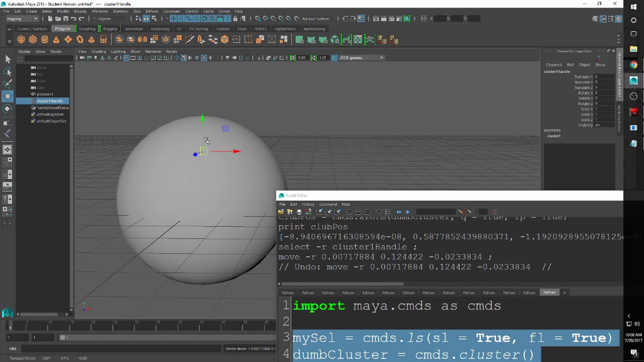This screenshot has width=644, height=362.
Task: Switch to the Sculpting shelf tab
Action: pyautogui.click(x=87, y=29)
